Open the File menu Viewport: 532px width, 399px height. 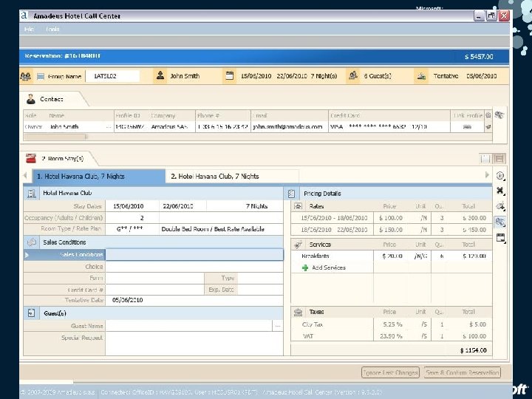29,29
